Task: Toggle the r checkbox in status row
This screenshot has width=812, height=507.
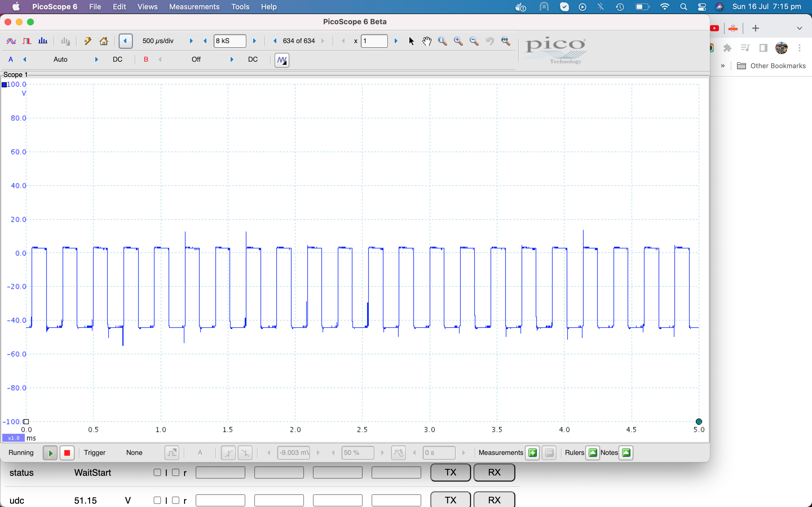Action: coord(175,472)
